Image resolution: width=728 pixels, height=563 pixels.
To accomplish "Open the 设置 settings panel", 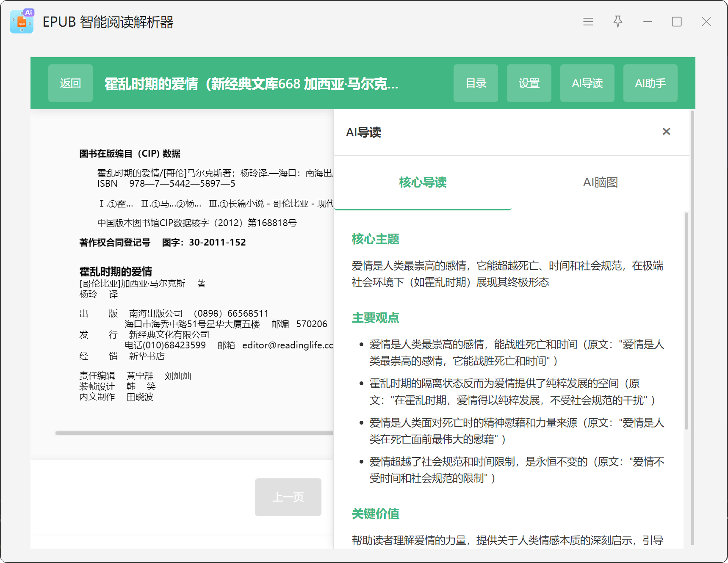I will coord(529,83).
